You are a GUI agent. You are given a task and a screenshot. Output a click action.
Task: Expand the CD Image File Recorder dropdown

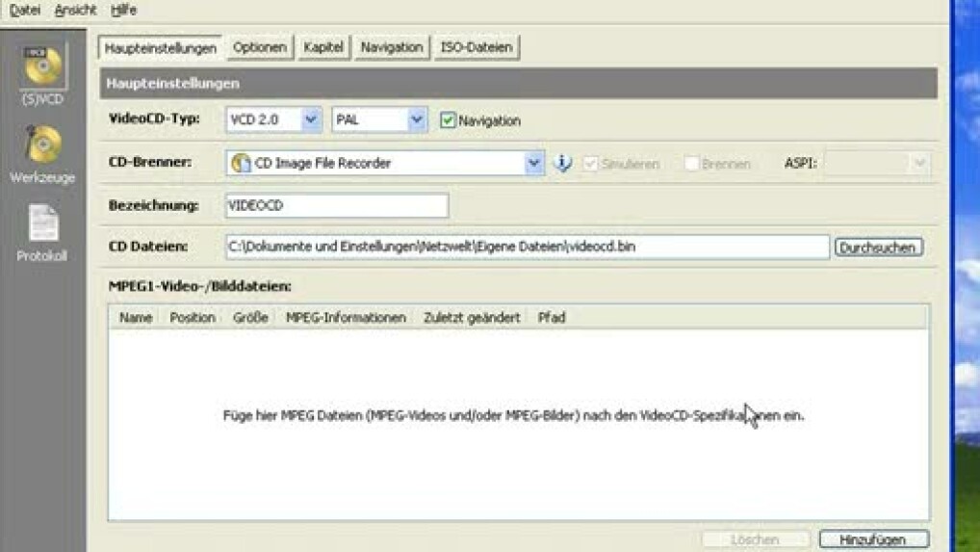click(534, 164)
